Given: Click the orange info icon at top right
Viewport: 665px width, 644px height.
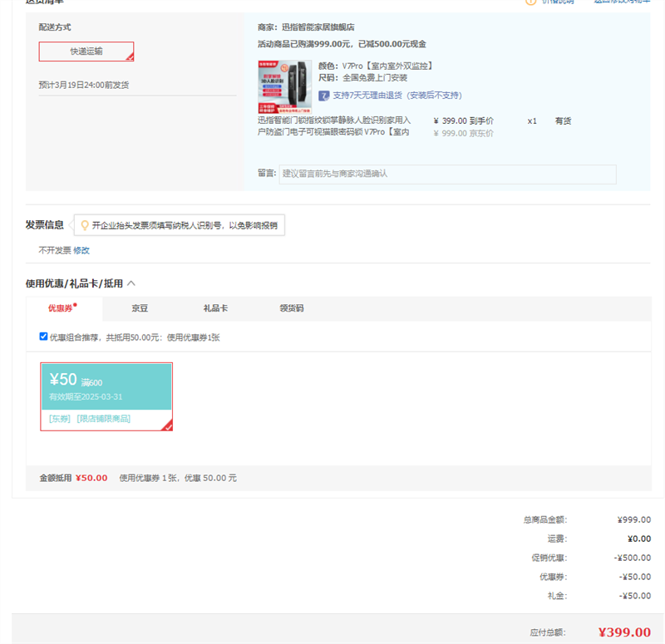Looking at the screenshot, I should (530, 2).
